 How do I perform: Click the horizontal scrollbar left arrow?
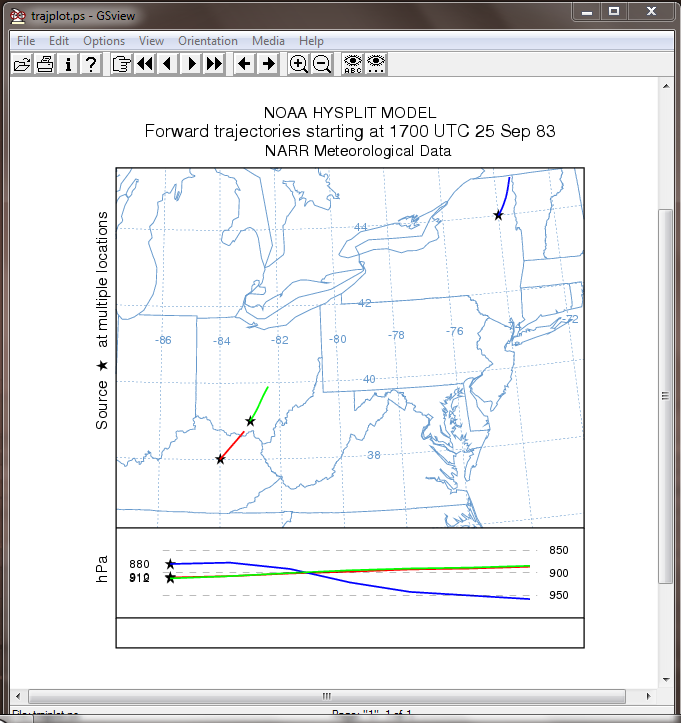[x=18, y=696]
